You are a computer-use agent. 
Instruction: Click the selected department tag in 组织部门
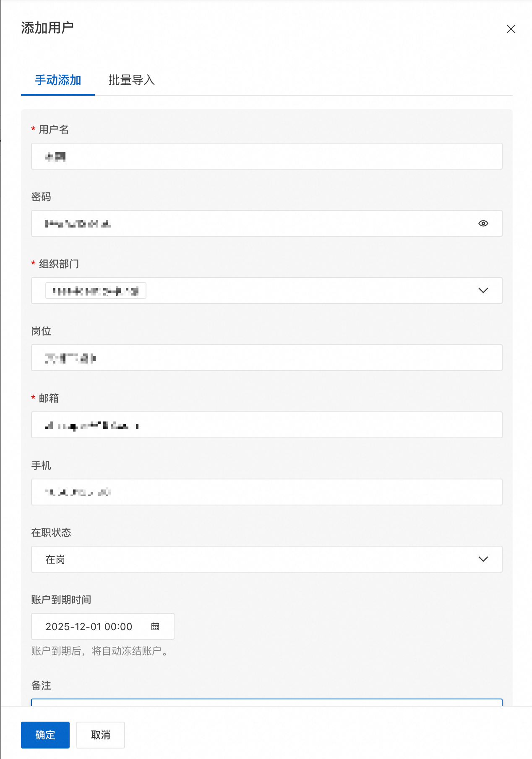click(96, 291)
